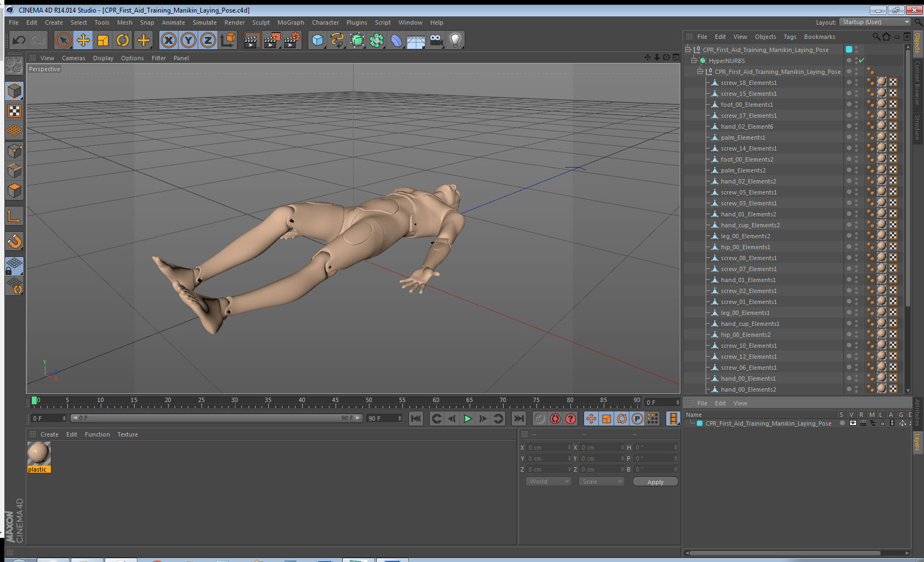Screen dimensions: 924x562
Task: Add a floor environment object
Action: (416, 40)
